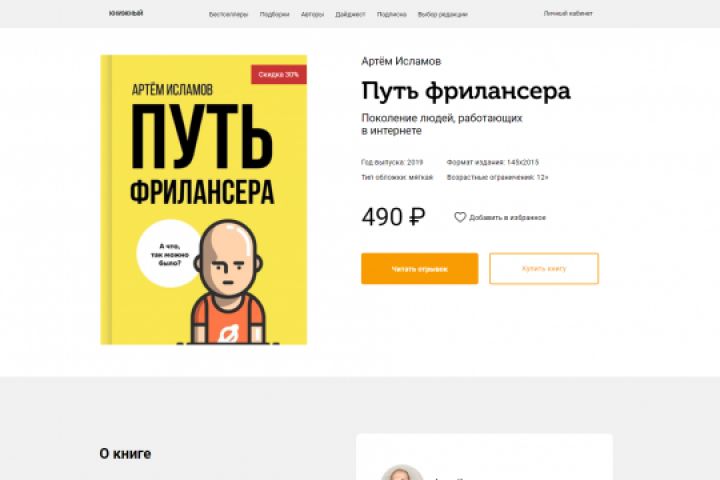
Task: Click the yellow book cover image
Action: 203,200
